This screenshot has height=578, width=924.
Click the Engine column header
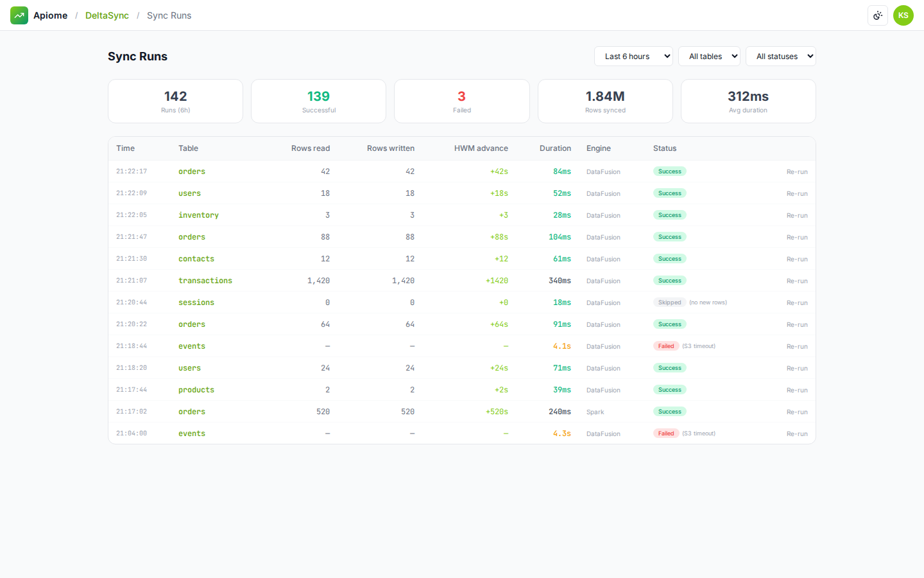[x=599, y=148]
